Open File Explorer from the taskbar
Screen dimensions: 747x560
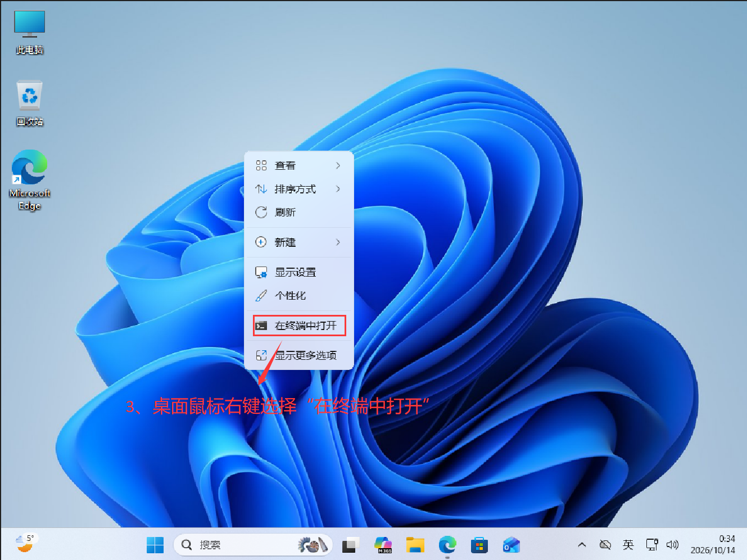415,545
